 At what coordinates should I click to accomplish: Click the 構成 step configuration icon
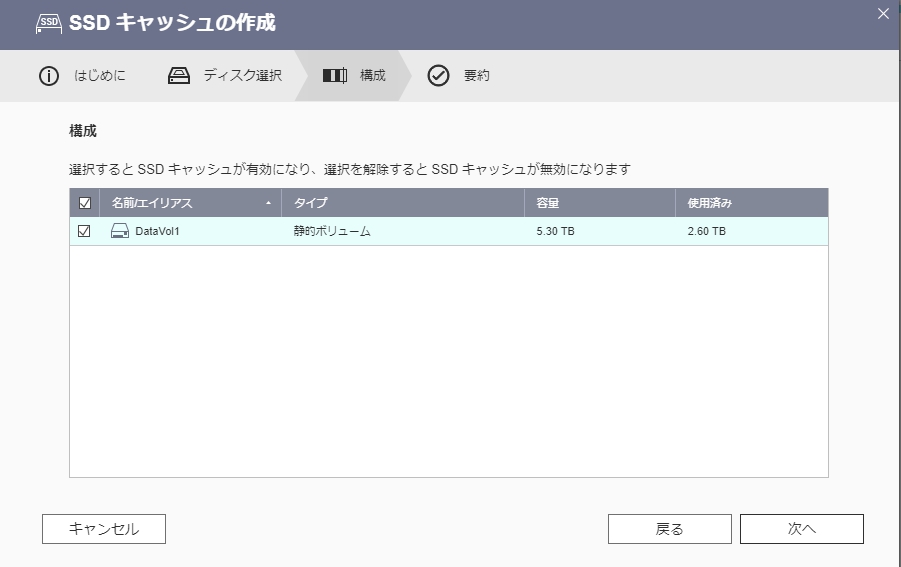click(x=334, y=76)
